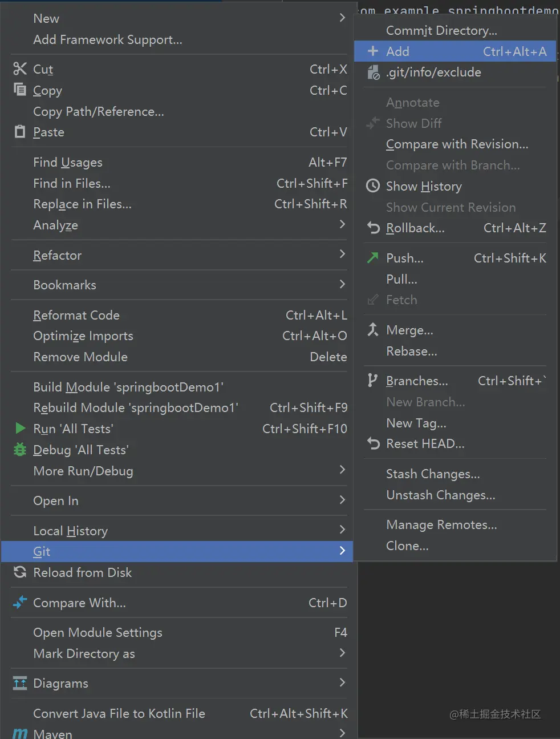Select Add from the Git submenu
Image resolution: width=560 pixels, height=739 pixels.
coord(455,51)
